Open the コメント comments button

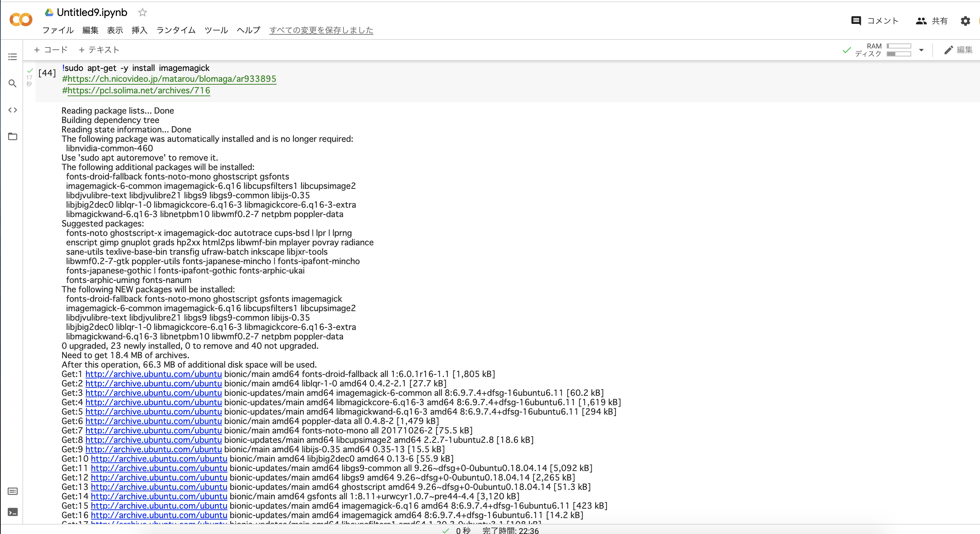coord(875,21)
